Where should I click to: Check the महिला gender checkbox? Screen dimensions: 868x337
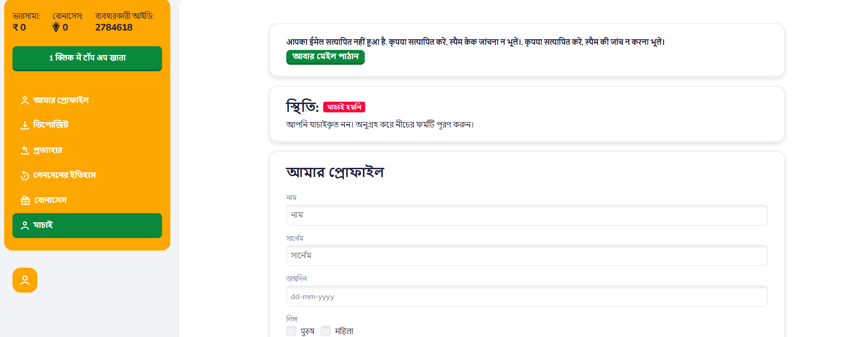tap(325, 331)
